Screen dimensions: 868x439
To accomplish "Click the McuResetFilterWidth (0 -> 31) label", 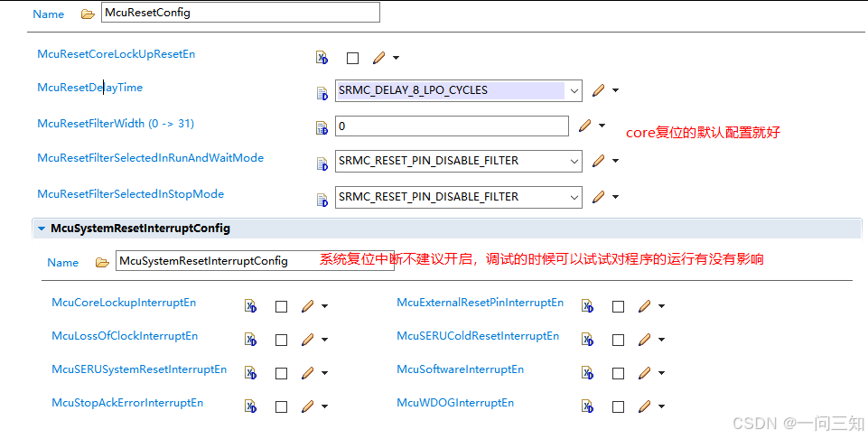I will 116,124.
